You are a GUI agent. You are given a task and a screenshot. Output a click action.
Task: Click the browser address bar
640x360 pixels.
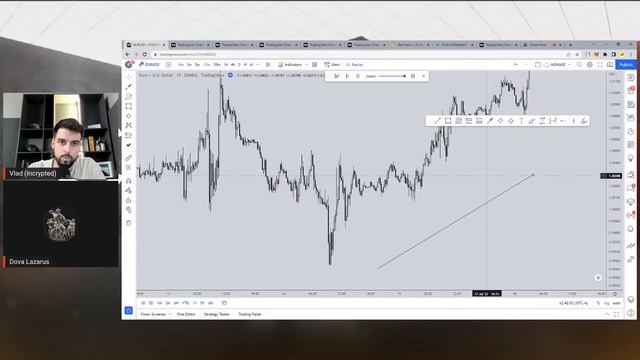point(359,54)
